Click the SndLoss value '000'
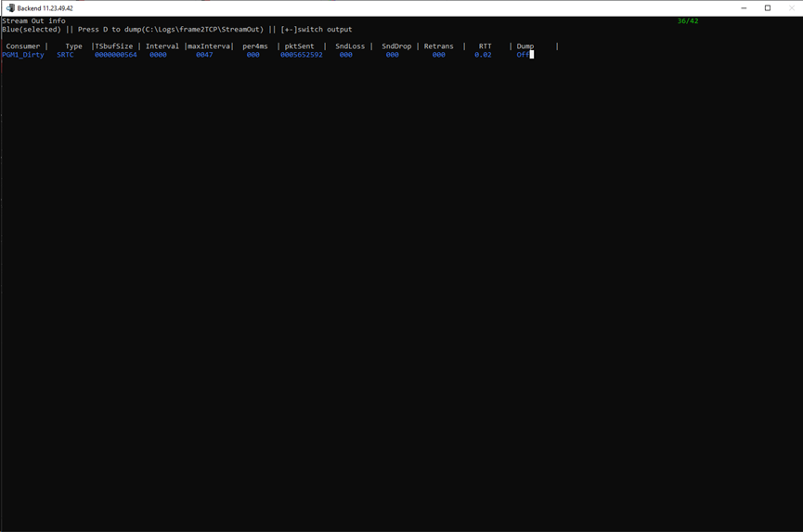Screen dimensions: 803x532 pos(346,55)
